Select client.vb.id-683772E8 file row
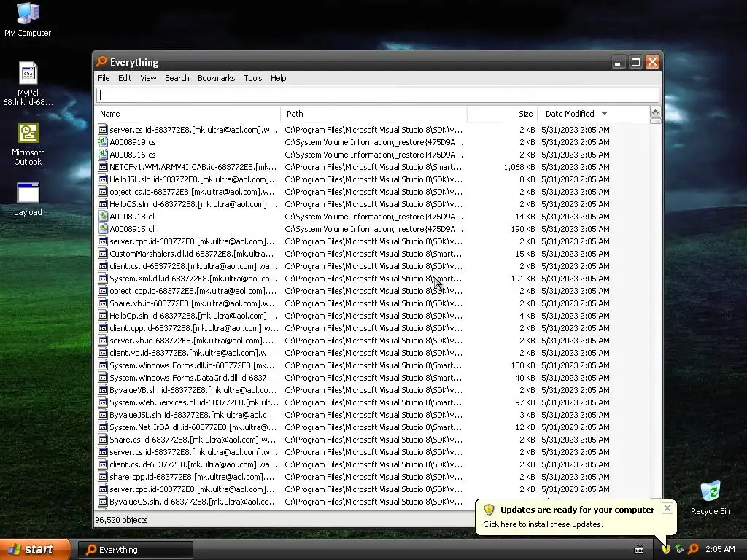 pos(371,352)
